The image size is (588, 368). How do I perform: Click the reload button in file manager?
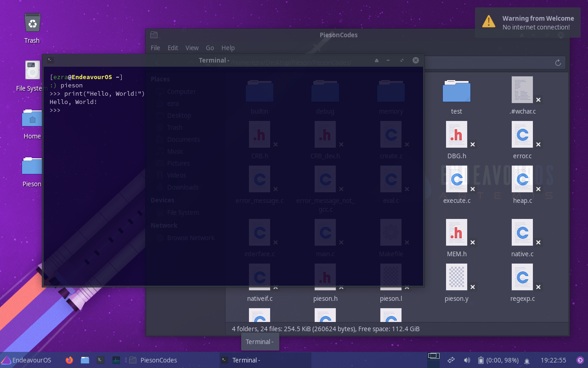[558, 63]
